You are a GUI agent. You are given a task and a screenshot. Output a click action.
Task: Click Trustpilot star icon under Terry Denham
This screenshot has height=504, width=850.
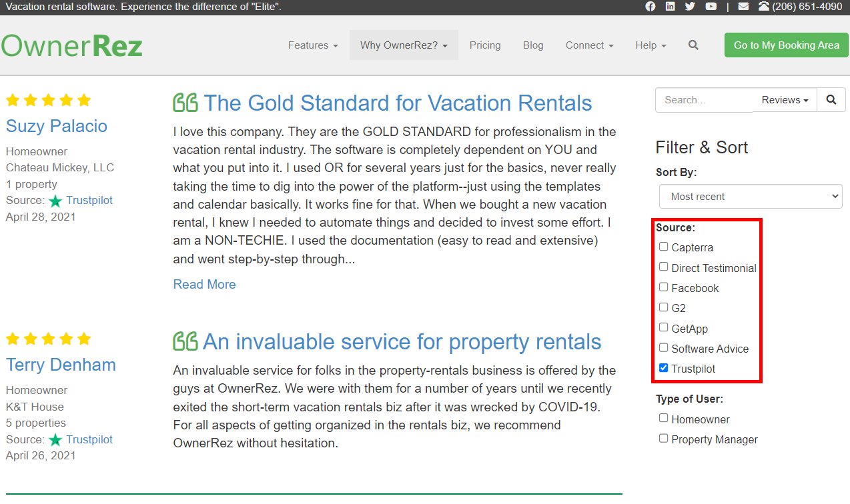tap(55, 440)
